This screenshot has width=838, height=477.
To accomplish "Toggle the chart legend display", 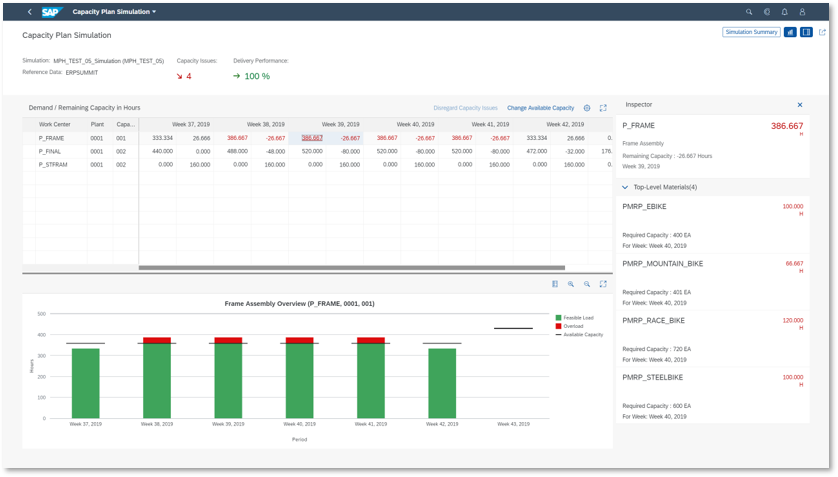I will (x=555, y=284).
